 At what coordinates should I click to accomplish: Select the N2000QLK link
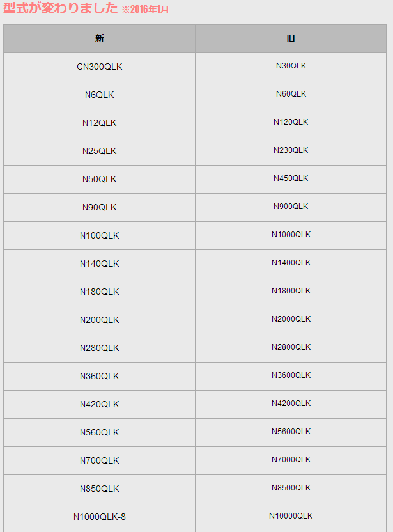(291, 319)
